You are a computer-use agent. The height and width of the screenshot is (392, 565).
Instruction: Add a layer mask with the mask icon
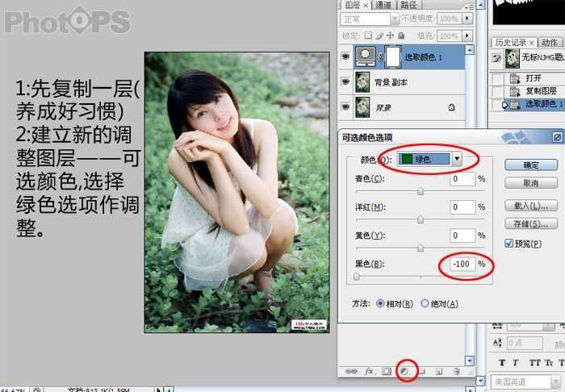[x=387, y=371]
